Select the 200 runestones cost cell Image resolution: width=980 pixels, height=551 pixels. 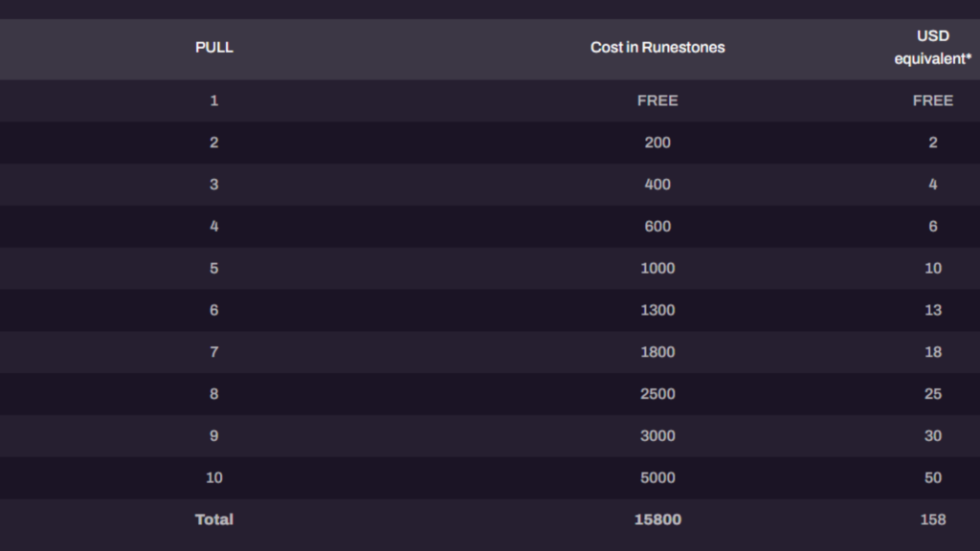click(x=657, y=143)
